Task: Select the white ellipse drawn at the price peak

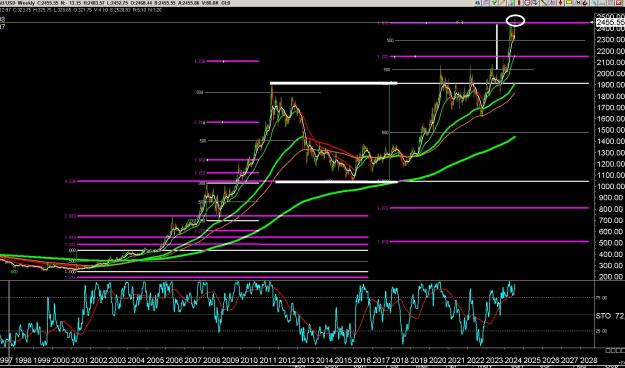Action: 515,20
